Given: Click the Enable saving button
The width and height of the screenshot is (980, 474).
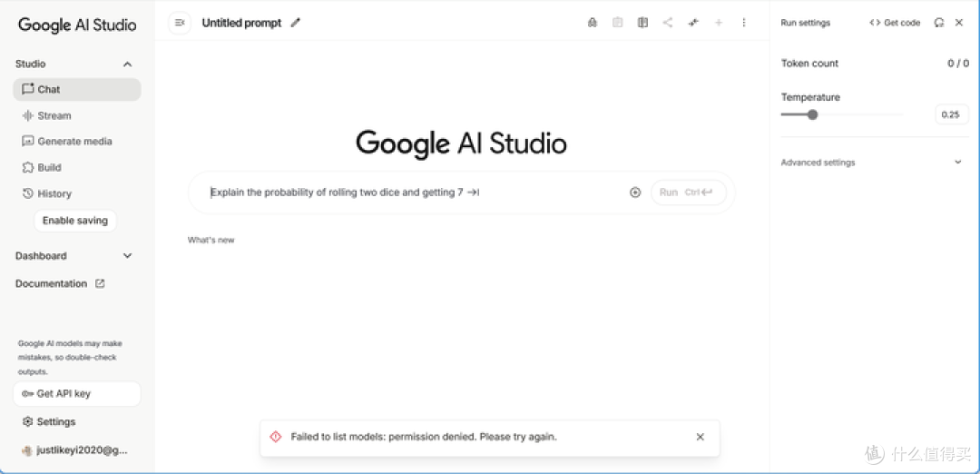Looking at the screenshot, I should (x=75, y=221).
